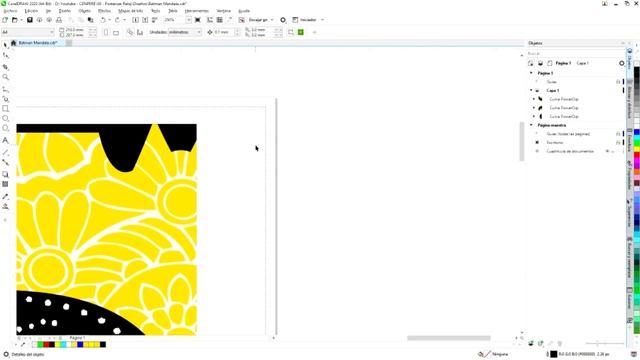The width and height of the screenshot is (640, 360).
Task: Click the Objects docker search field
Action: click(575, 53)
